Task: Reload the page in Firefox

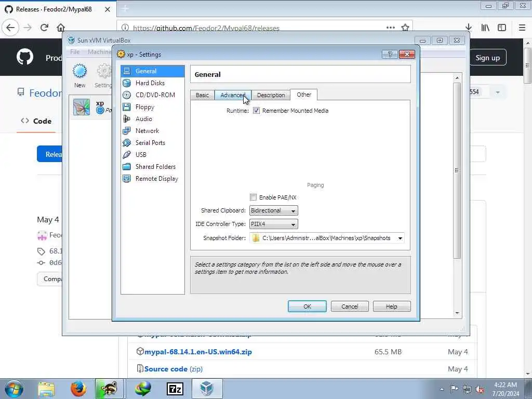Action: [x=44, y=28]
